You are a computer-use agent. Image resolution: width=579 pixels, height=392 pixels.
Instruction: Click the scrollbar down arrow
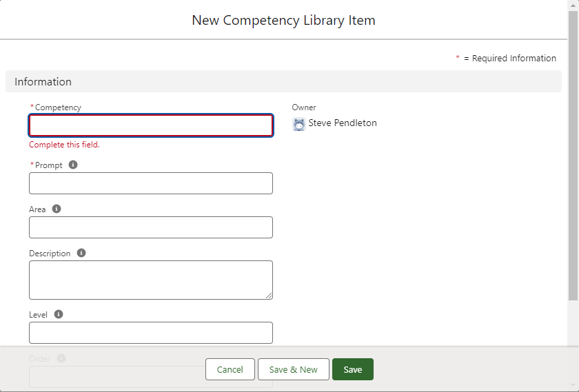(x=573, y=386)
